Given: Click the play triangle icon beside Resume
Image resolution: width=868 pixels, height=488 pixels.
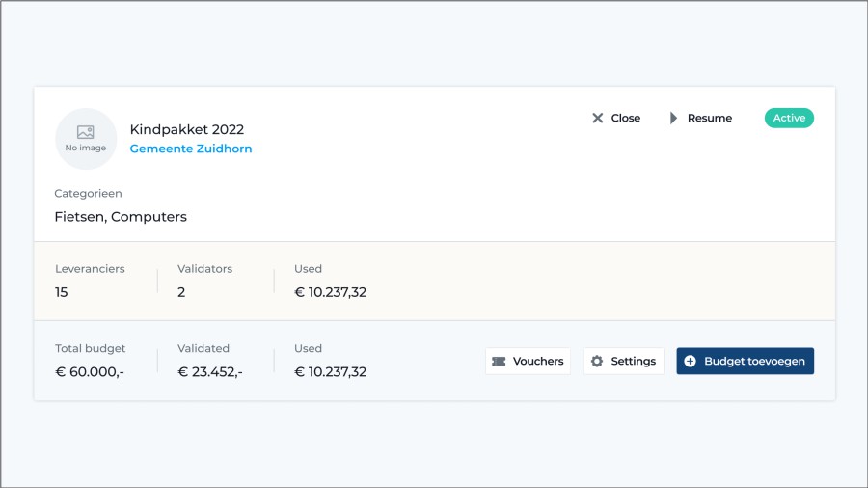Looking at the screenshot, I should (x=674, y=118).
